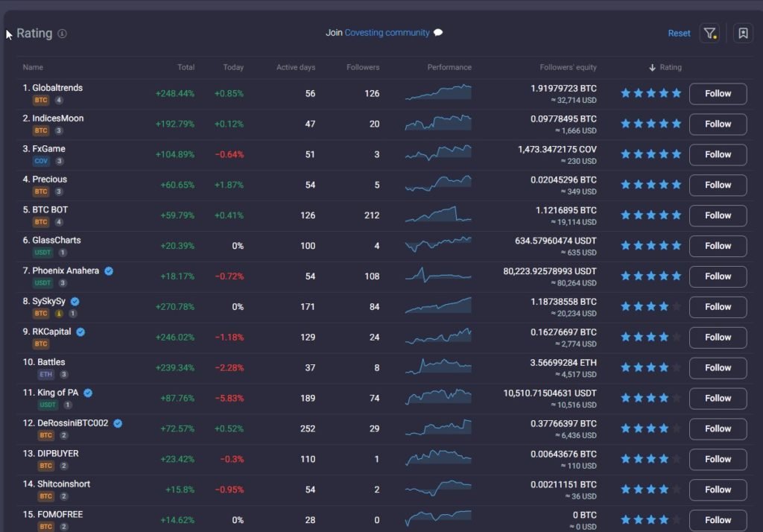The image size is (763, 532).
Task: Click the chat bubble next to Covesting community
Action: 437,33
